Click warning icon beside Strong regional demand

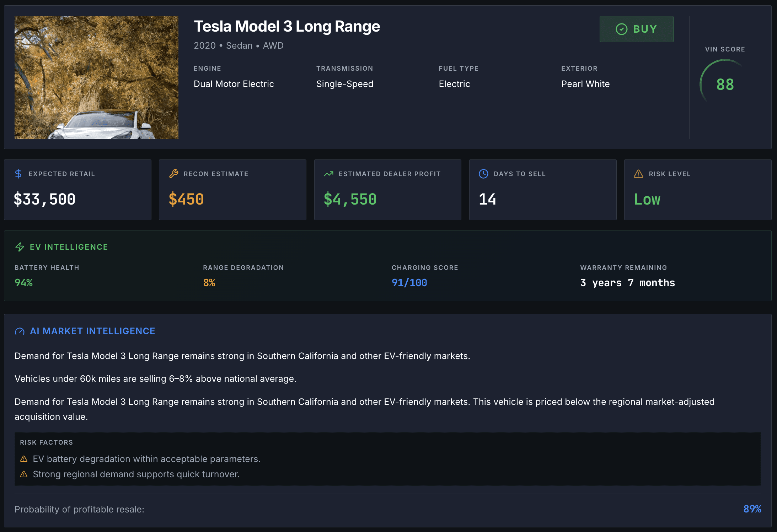coord(24,474)
